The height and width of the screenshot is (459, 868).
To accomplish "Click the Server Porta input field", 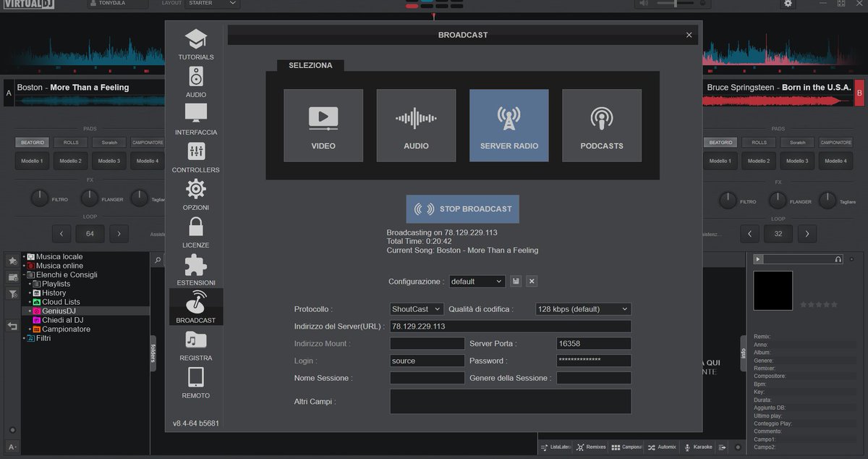I will click(x=594, y=344).
